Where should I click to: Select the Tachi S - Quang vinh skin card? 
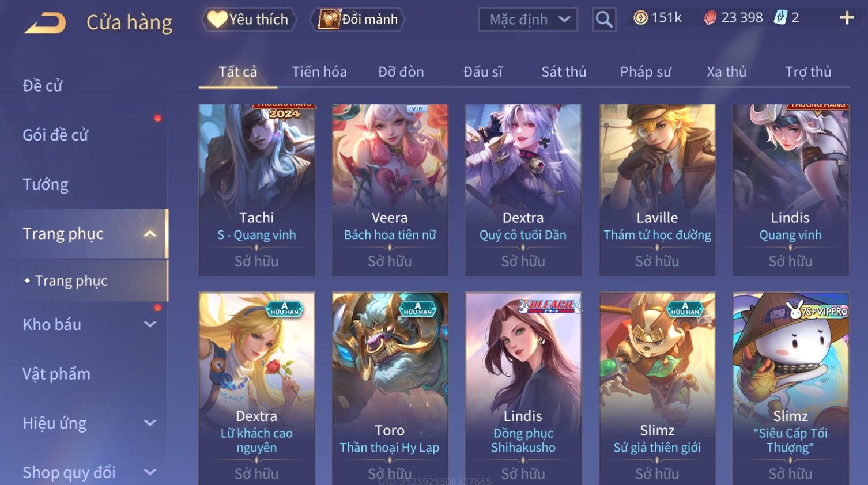pyautogui.click(x=256, y=190)
